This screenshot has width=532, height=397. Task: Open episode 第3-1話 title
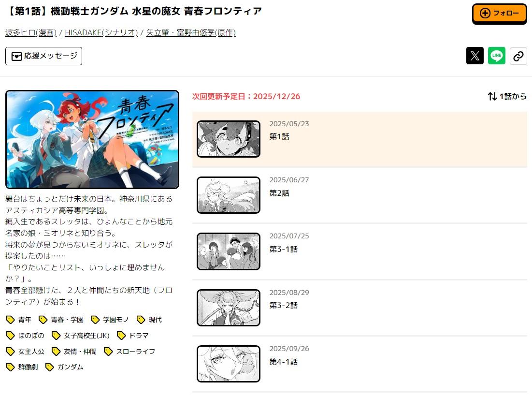(x=283, y=249)
